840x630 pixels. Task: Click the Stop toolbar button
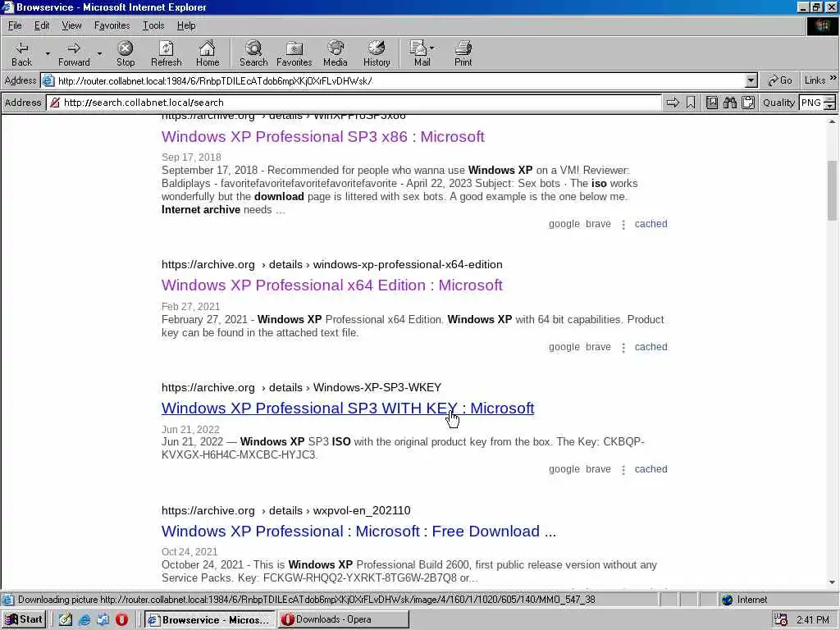coord(126,53)
